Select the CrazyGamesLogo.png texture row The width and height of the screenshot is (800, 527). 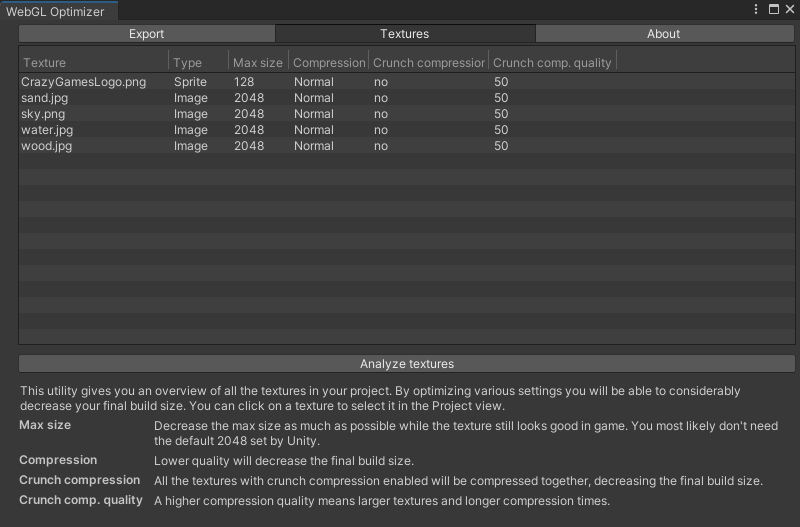pyautogui.click(x=83, y=82)
